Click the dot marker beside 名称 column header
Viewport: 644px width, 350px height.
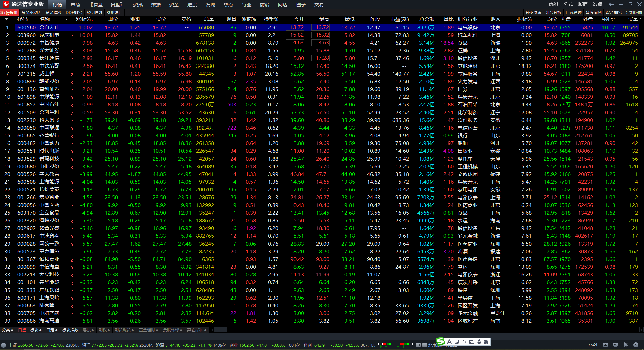66,19
